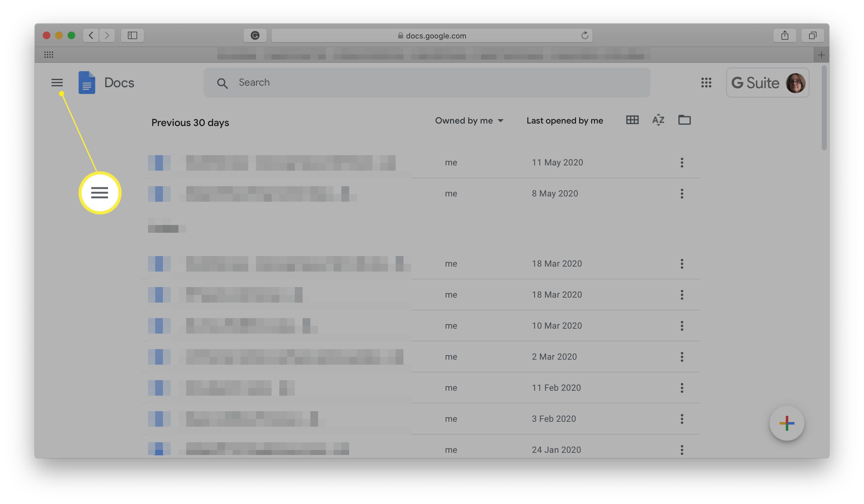Go forward in Safari
Image resolution: width=864 pixels, height=504 pixels.
[x=107, y=35]
